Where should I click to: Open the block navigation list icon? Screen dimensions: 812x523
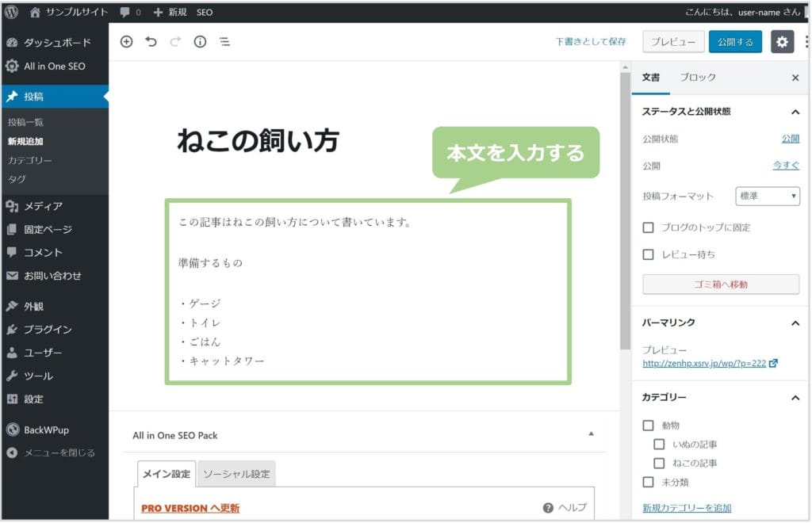point(224,42)
